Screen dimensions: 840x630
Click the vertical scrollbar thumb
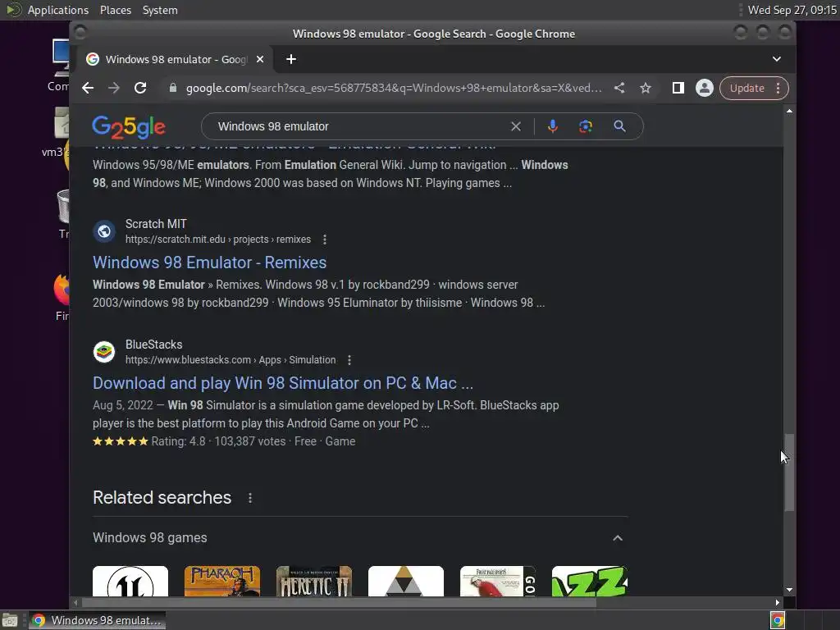pyautogui.click(x=789, y=472)
